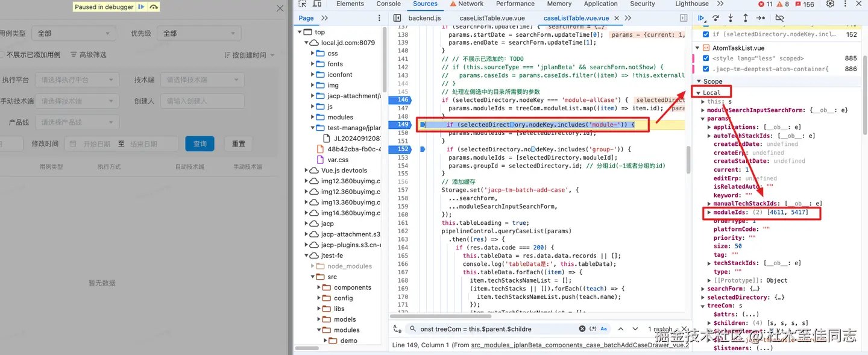Screen dimensions: 868x355
Task: Open the 产品线 select dropdown
Action: point(76,122)
